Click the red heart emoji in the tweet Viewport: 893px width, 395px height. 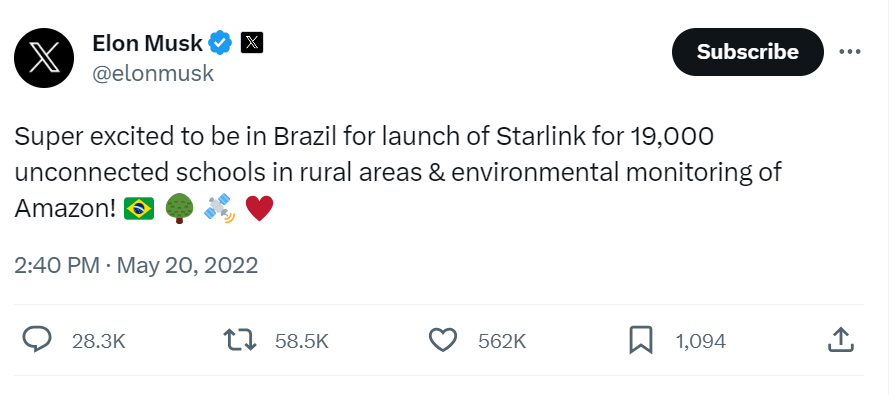point(259,209)
